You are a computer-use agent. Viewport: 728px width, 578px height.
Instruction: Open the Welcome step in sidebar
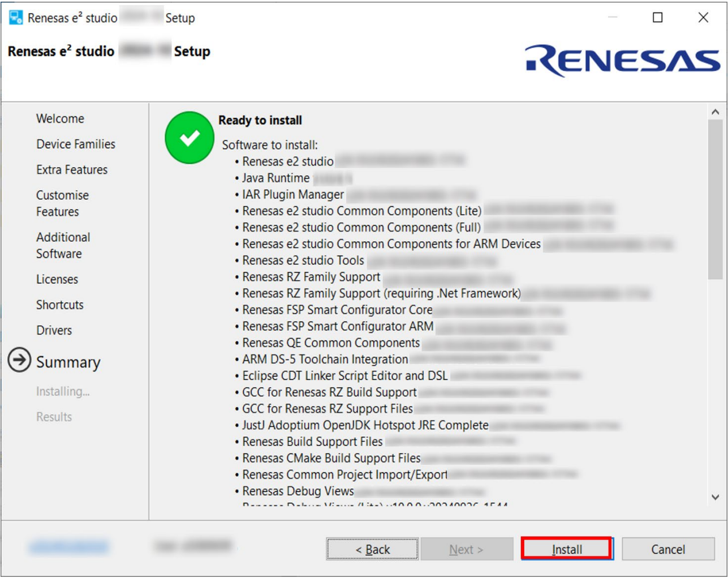[x=60, y=118]
